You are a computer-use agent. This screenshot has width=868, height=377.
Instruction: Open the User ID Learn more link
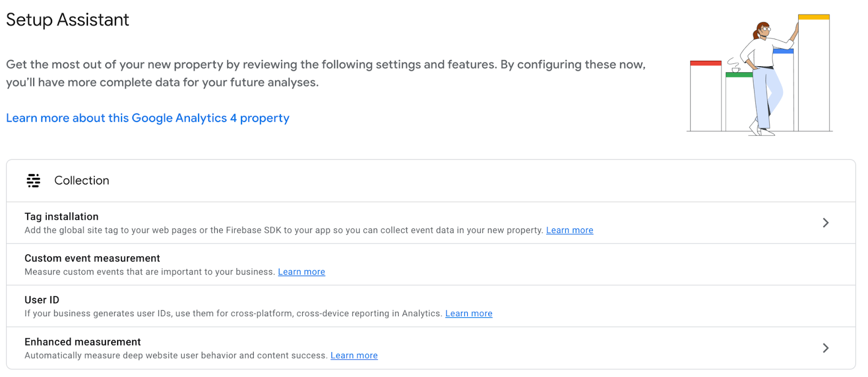(468, 314)
